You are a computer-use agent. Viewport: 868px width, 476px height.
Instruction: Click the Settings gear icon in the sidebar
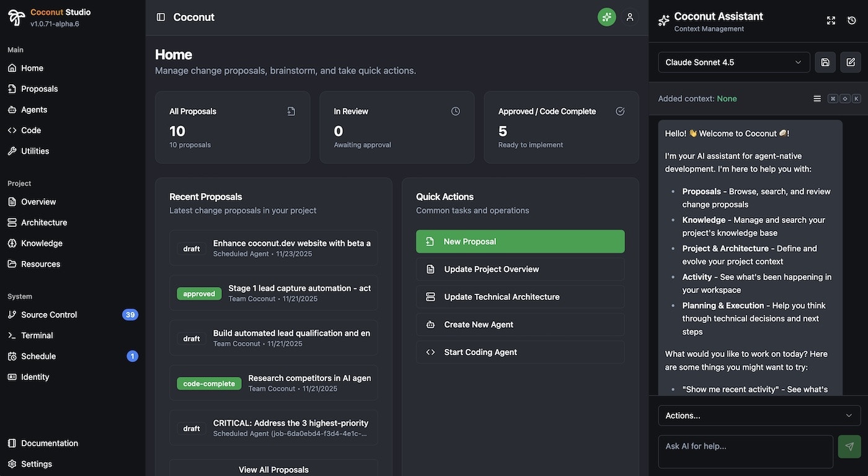coord(12,464)
